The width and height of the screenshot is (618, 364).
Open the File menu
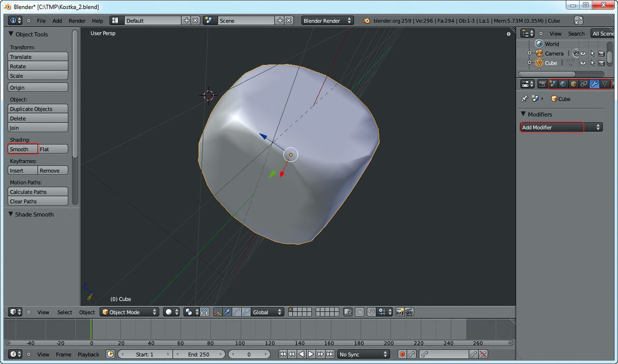(x=42, y=21)
